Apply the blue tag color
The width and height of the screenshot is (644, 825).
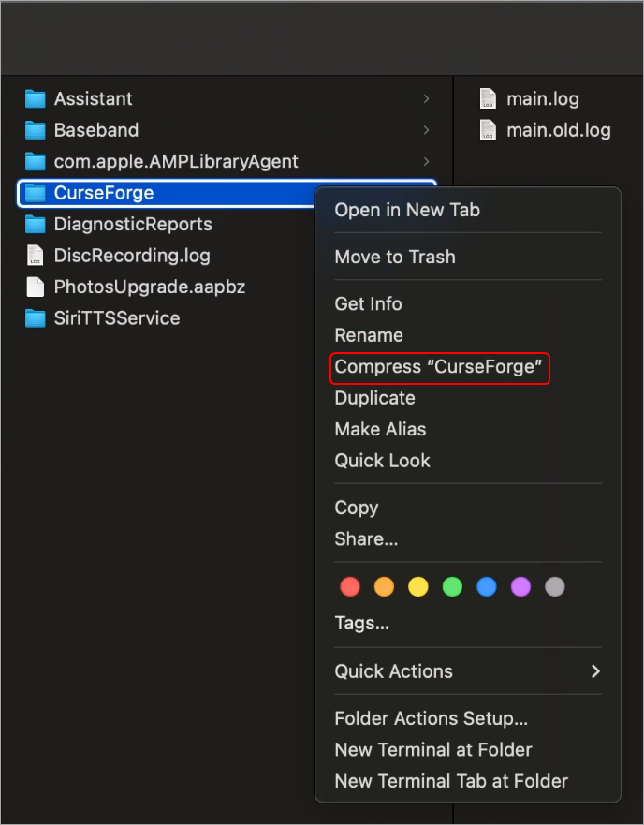point(487,586)
